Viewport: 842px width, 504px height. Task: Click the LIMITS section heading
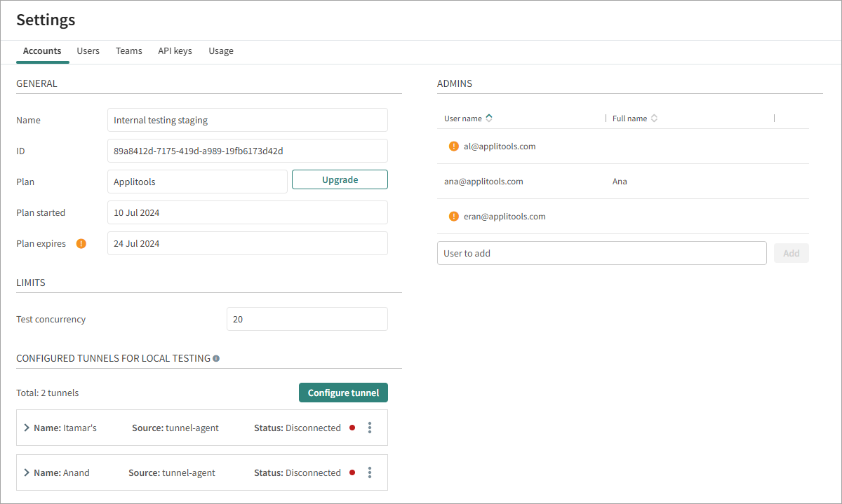(x=31, y=282)
